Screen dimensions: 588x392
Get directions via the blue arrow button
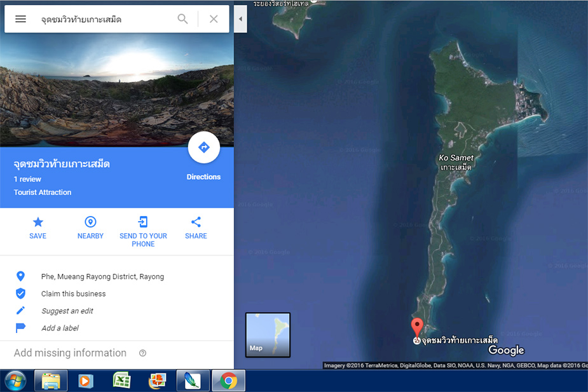[203, 147]
